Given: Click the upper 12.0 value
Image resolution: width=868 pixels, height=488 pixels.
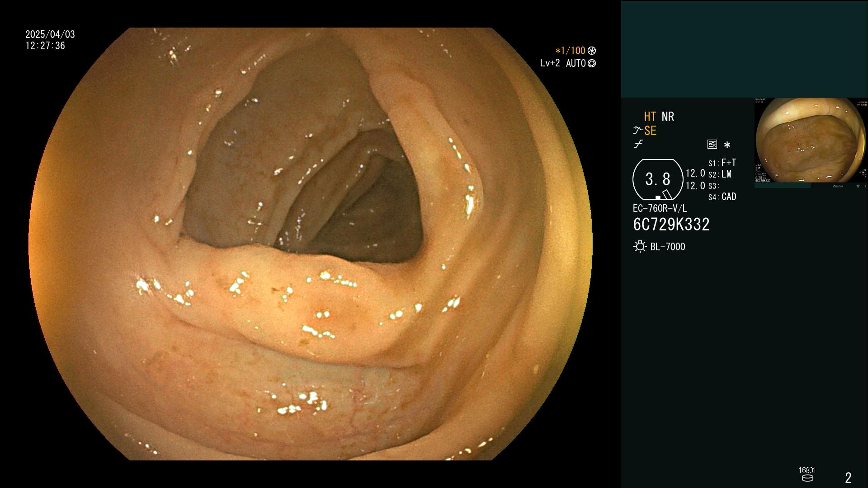Looking at the screenshot, I should coord(695,174).
